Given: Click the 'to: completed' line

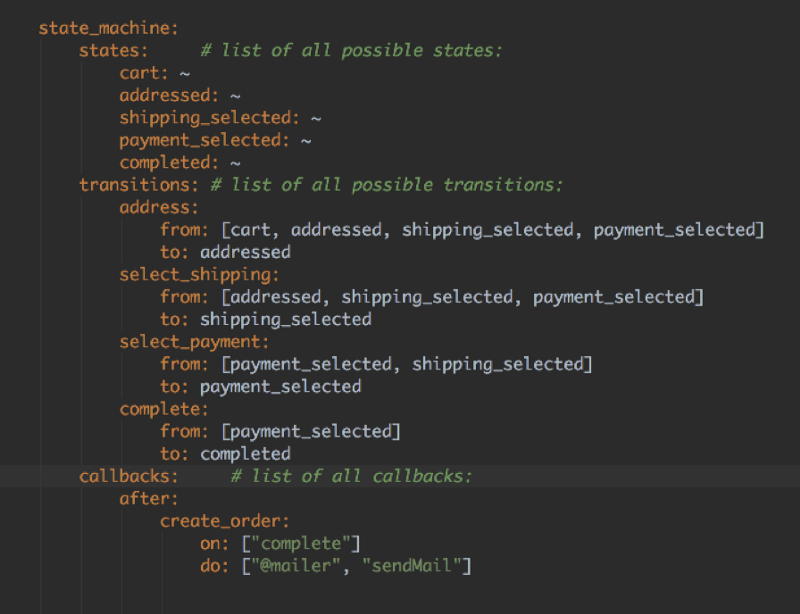Looking at the screenshot, I should 225,454.
